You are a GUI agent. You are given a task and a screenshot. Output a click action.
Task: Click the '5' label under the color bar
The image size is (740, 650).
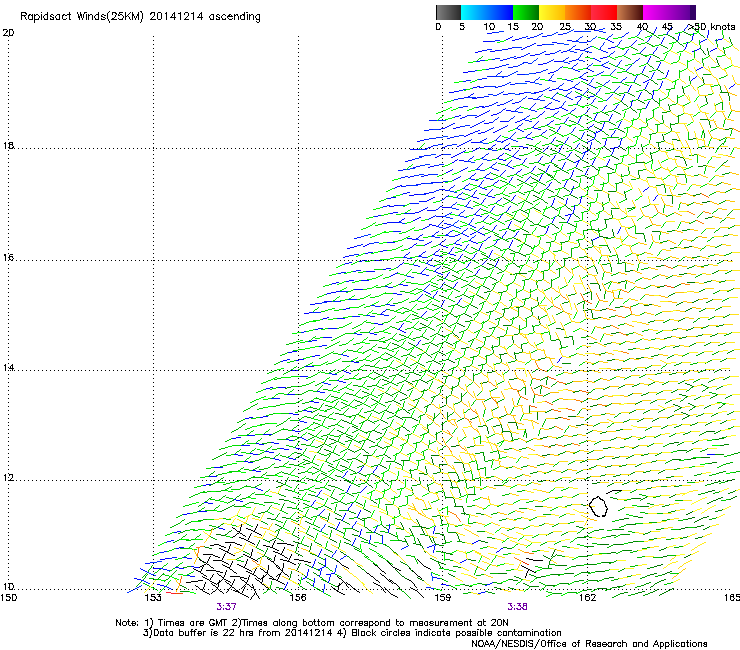tap(462, 27)
